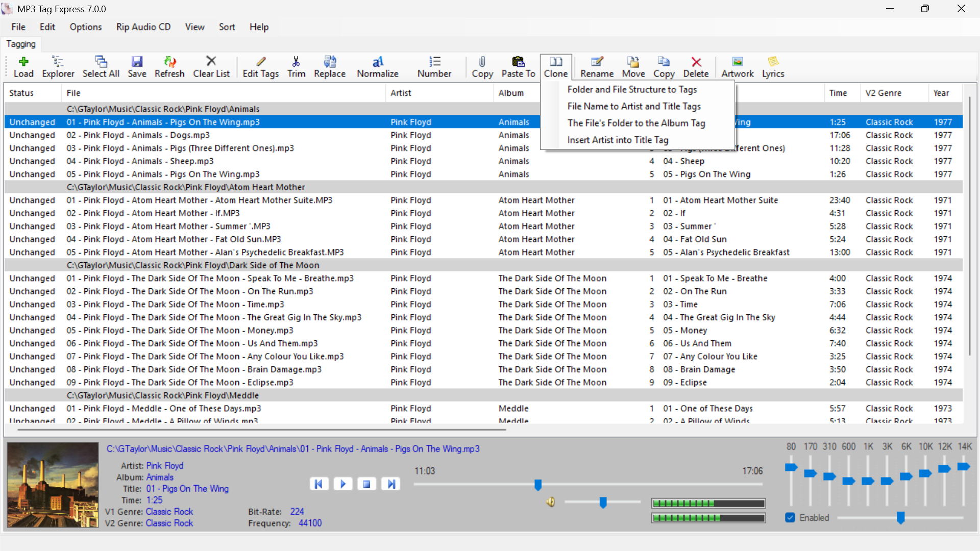Sort by the File column header
The image size is (980, 551).
[223, 93]
